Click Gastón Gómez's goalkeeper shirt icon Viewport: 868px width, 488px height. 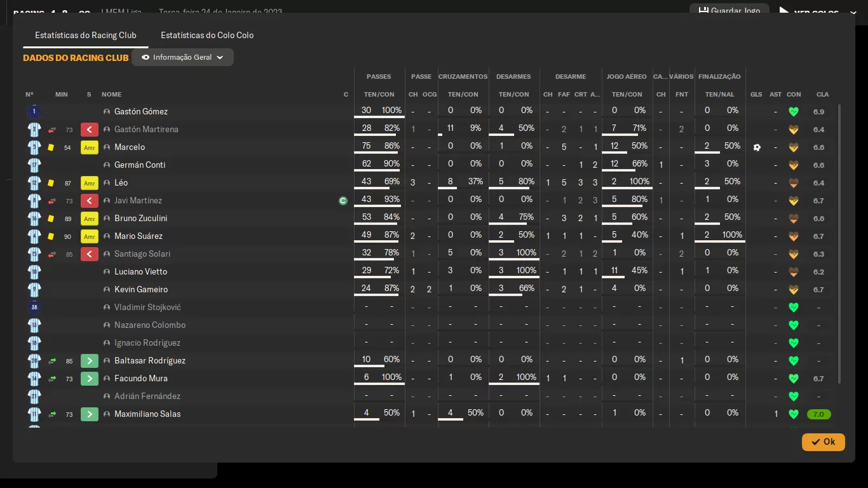34,112
